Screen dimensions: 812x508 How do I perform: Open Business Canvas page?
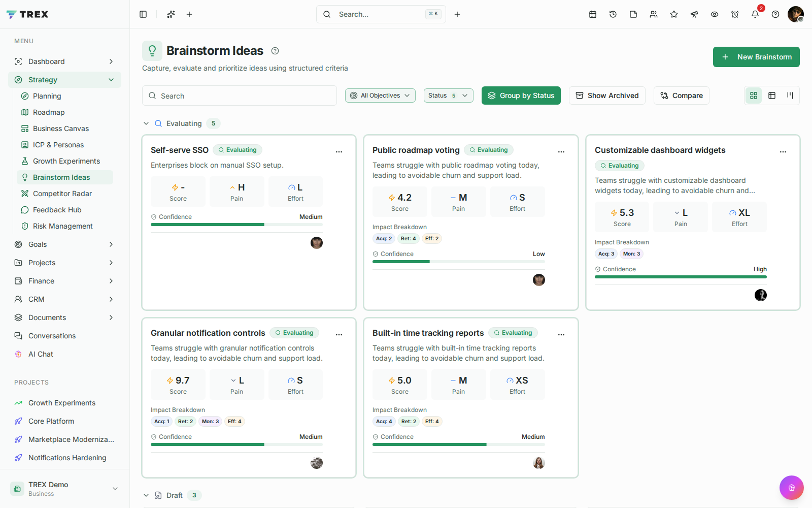[65, 129]
